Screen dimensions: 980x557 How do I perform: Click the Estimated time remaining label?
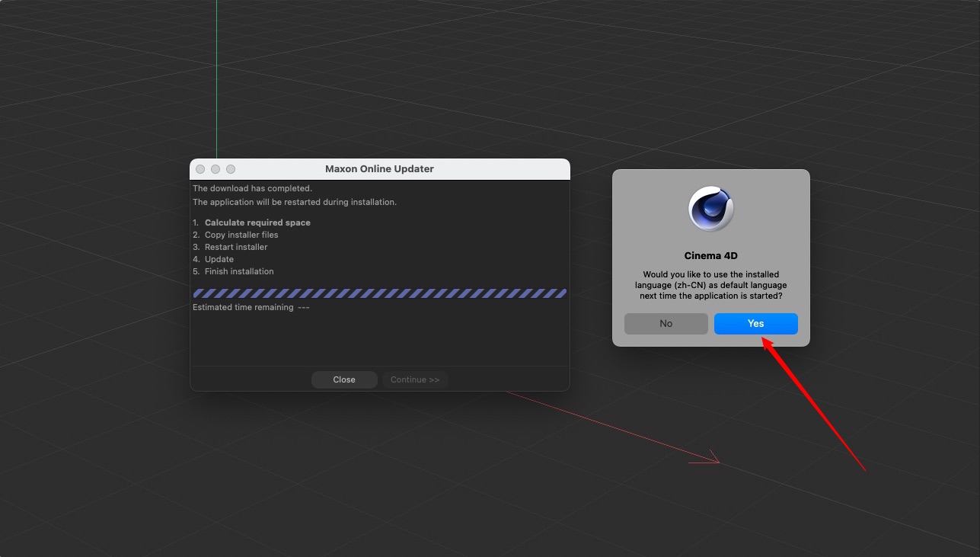coord(243,307)
